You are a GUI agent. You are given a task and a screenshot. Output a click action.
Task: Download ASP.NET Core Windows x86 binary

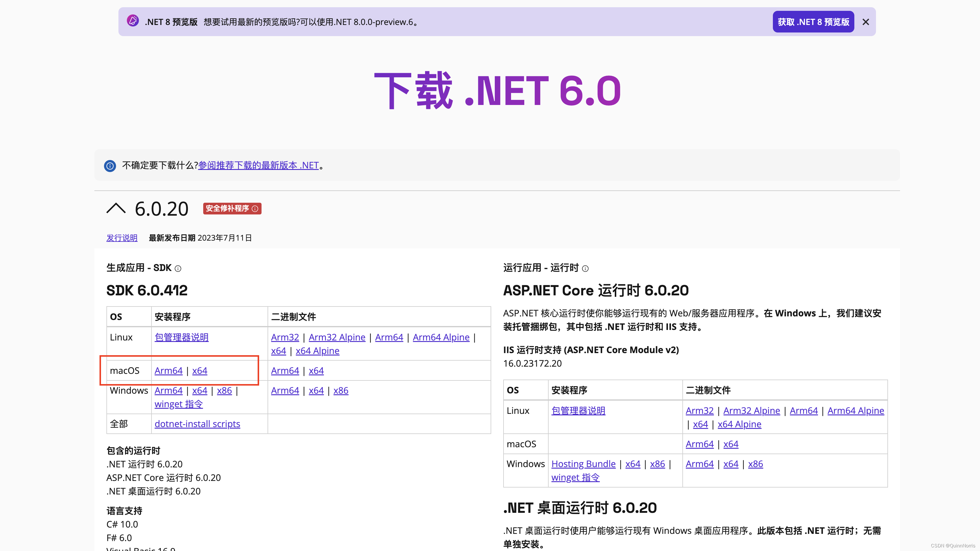click(x=755, y=464)
